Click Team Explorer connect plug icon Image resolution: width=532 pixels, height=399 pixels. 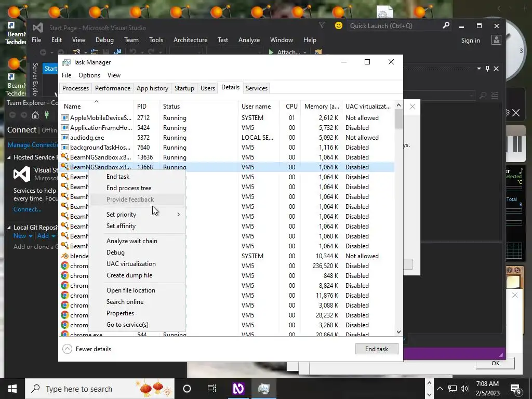[47, 115]
